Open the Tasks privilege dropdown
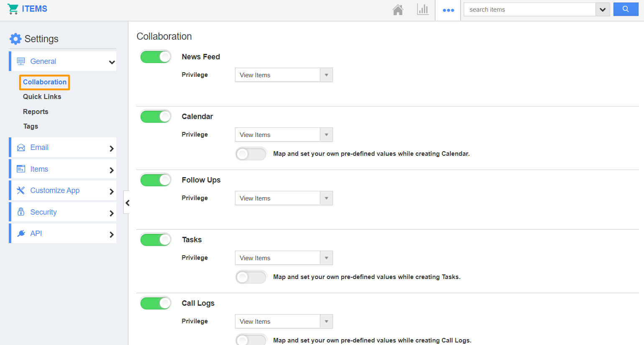The image size is (644, 345). (x=284, y=258)
